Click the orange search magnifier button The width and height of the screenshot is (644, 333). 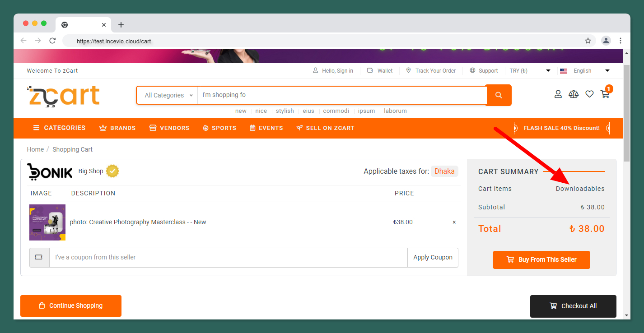[499, 95]
